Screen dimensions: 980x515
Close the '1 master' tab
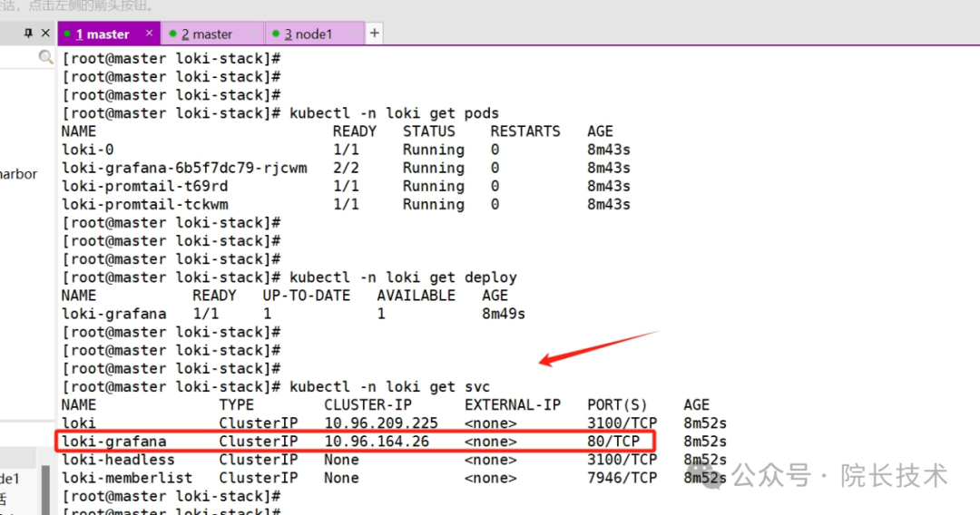[149, 33]
